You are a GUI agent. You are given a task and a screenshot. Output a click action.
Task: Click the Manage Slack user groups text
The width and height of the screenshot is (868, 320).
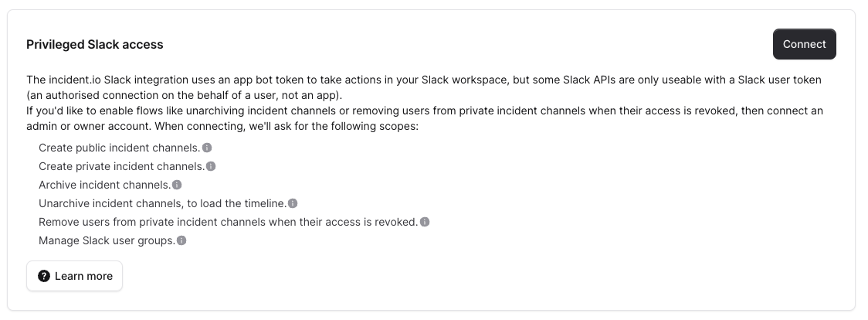tap(107, 240)
